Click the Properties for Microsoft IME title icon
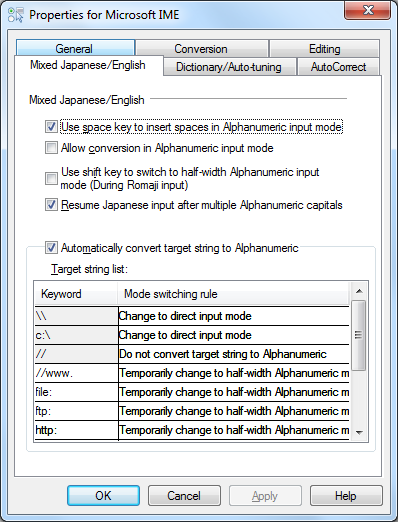This screenshot has height=522, width=398. coord(16,15)
